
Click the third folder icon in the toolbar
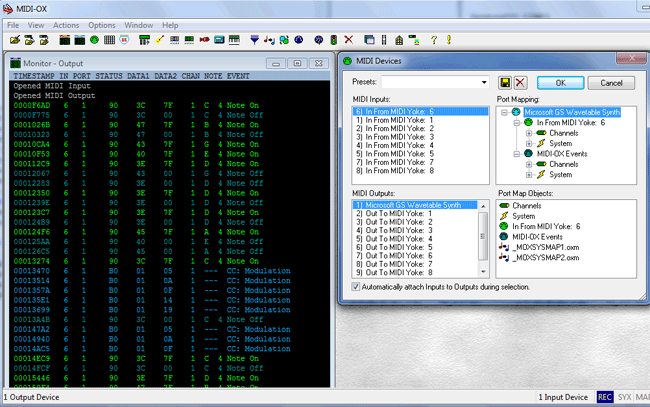point(44,40)
